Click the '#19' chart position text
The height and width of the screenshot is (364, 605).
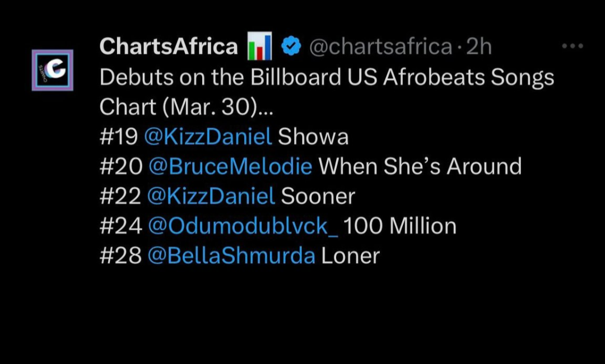[x=119, y=137]
